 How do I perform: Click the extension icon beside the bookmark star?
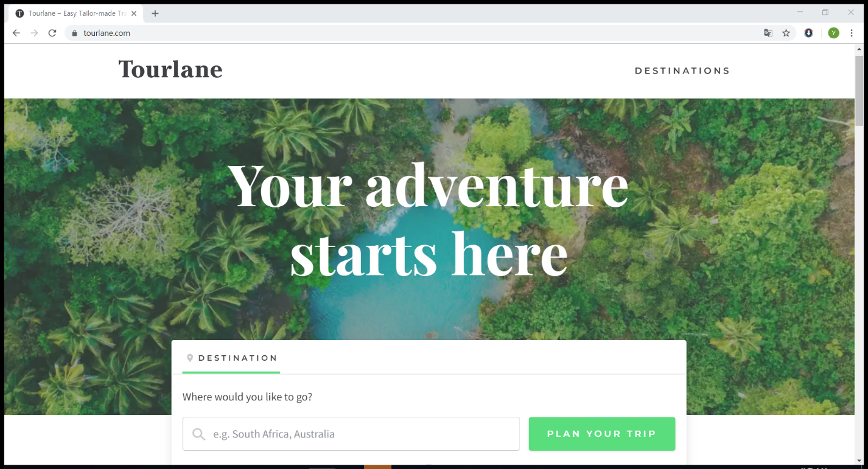[809, 33]
